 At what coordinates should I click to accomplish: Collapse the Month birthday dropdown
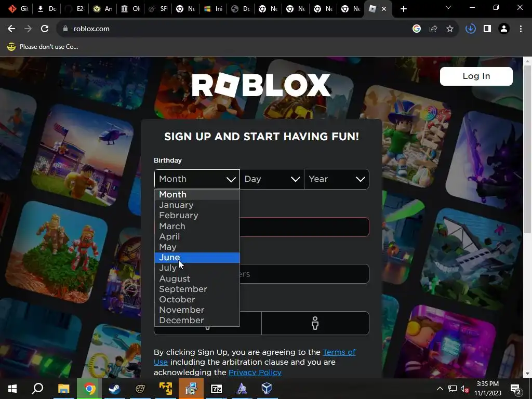[x=197, y=179]
